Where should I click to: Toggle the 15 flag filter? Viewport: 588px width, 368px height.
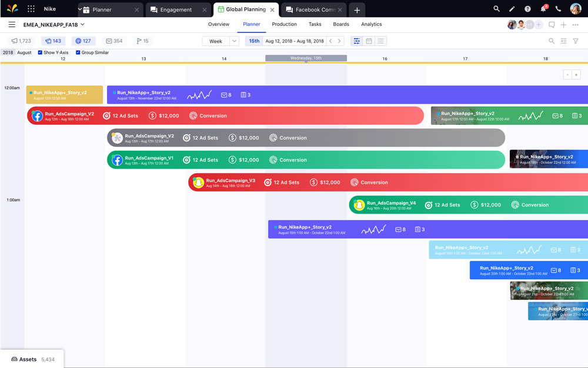click(142, 41)
